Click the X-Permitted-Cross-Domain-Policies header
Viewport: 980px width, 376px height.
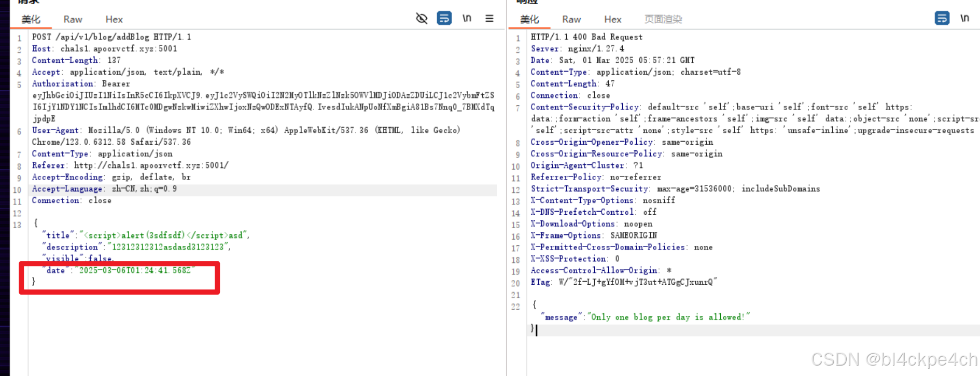[621, 247]
